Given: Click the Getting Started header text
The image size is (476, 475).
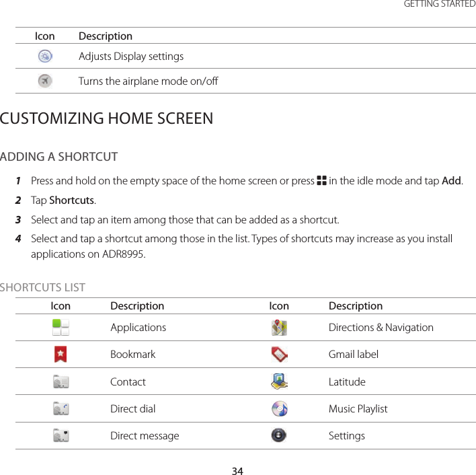Looking at the screenshot, I should [439, 4].
